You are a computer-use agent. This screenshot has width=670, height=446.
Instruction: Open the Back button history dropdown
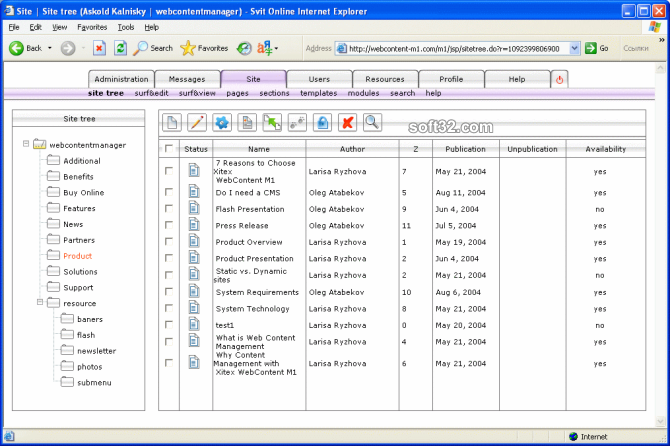pyautogui.click(x=50, y=48)
